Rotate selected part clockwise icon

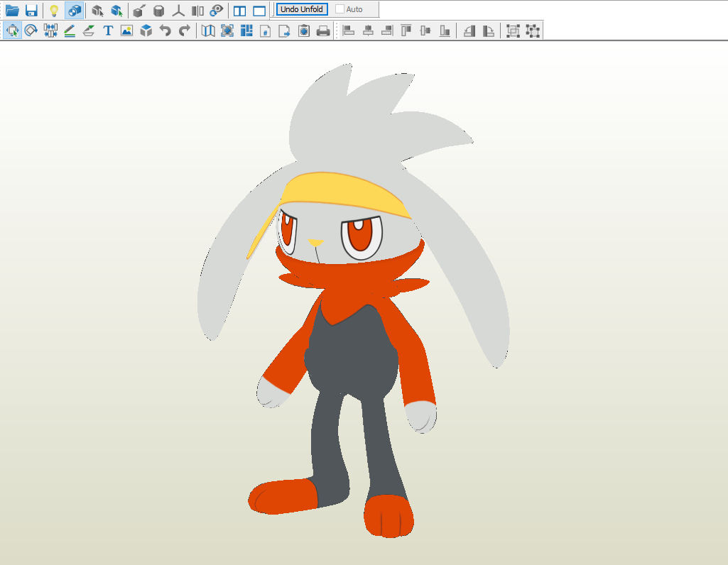(x=489, y=31)
